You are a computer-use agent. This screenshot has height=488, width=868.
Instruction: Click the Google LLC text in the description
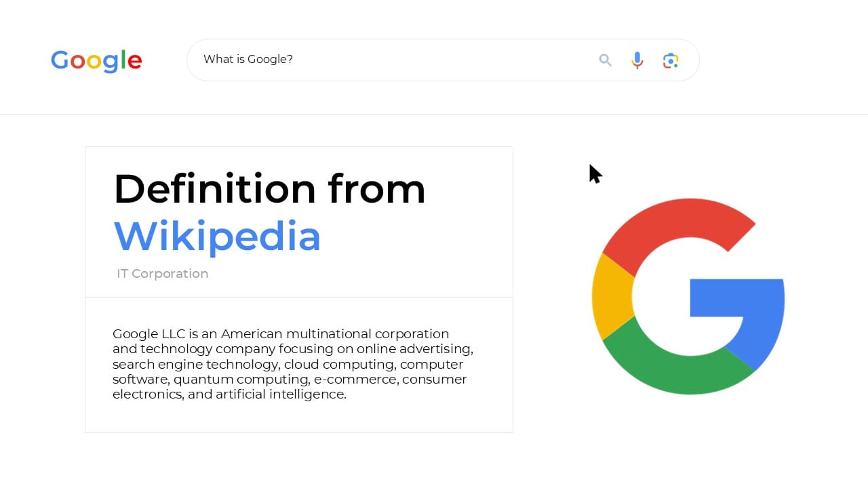coord(148,333)
